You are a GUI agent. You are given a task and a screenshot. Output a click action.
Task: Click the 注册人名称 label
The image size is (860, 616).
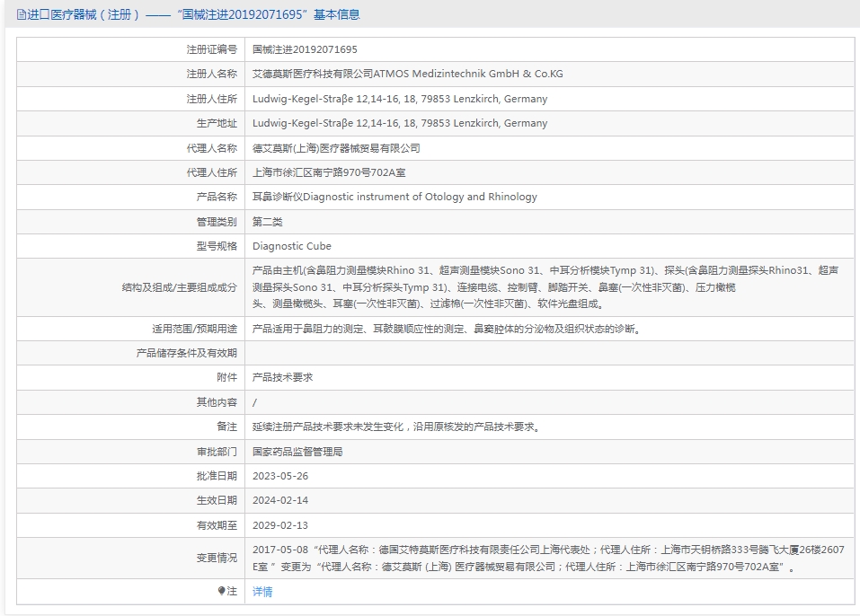coord(212,74)
